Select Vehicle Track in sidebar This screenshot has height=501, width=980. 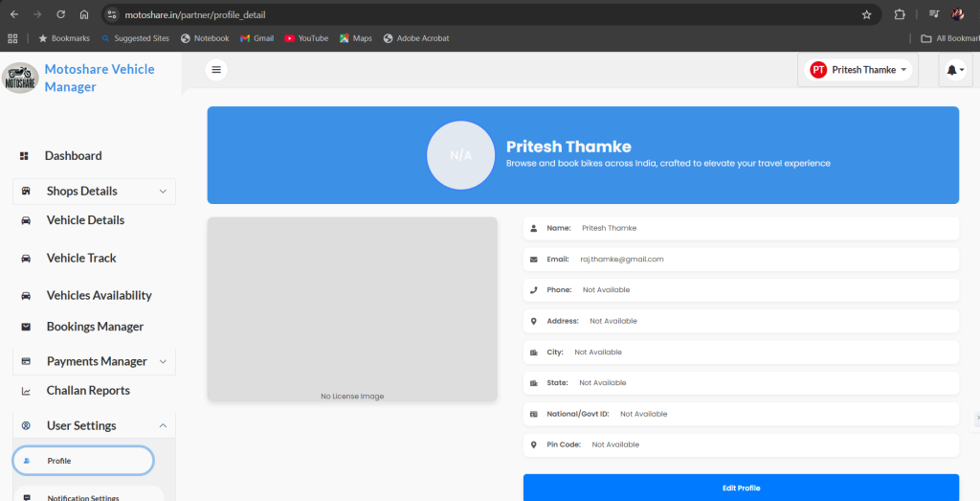(x=81, y=258)
